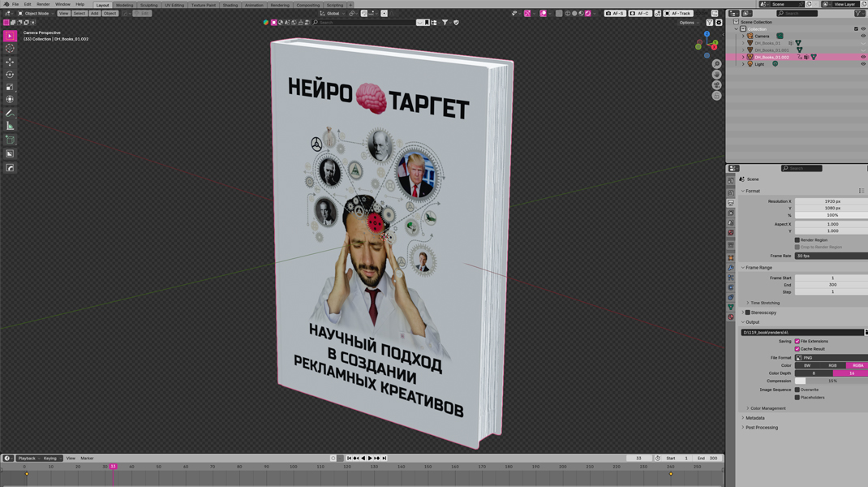The width and height of the screenshot is (868, 487).
Task: Click the viewport Add menu button
Action: click(95, 13)
